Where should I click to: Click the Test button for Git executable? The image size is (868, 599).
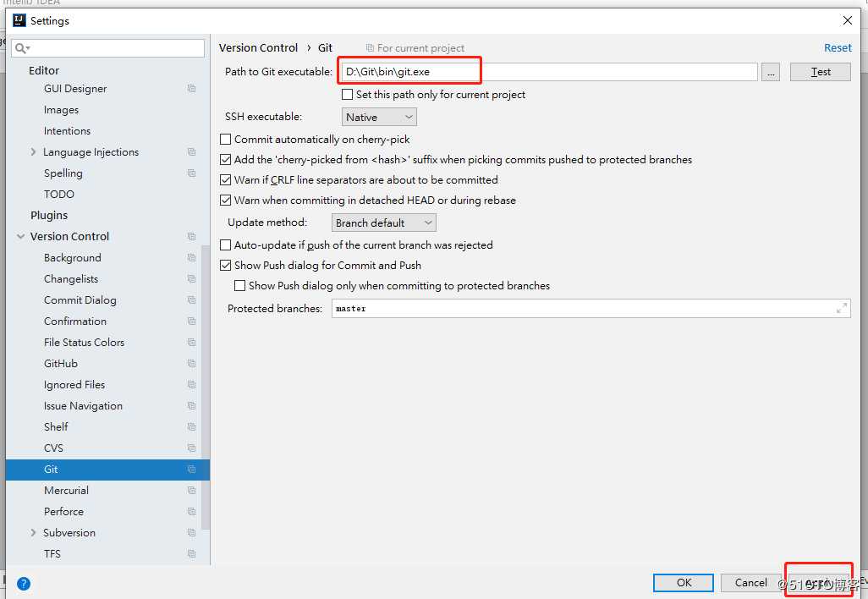(820, 72)
